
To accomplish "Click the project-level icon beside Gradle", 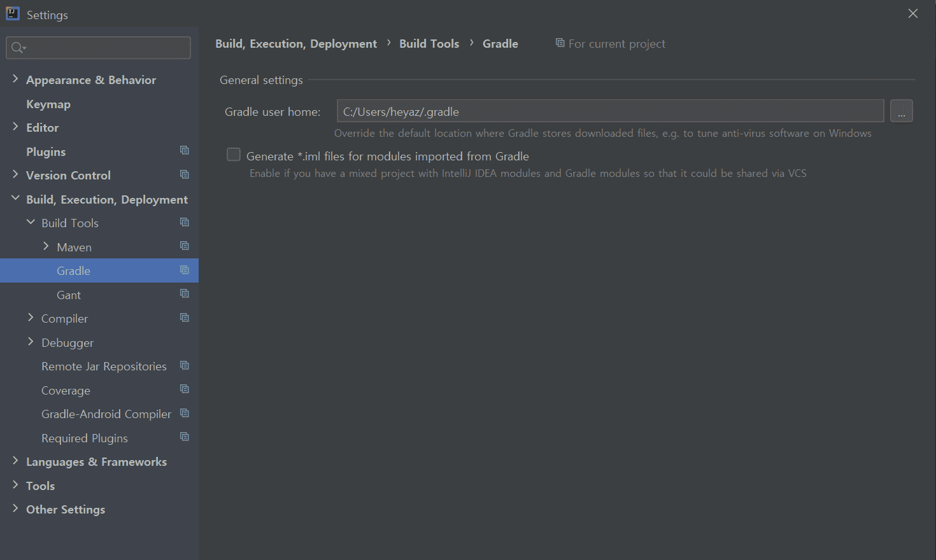I will click(x=185, y=270).
